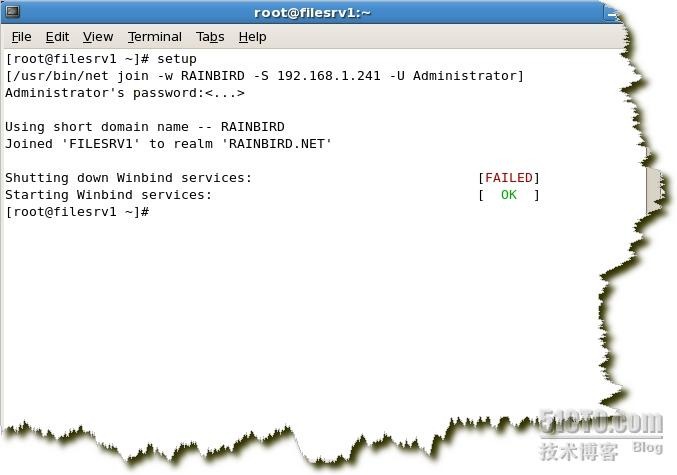Click the 'setup' command text
677x475 pixels.
(x=177, y=59)
